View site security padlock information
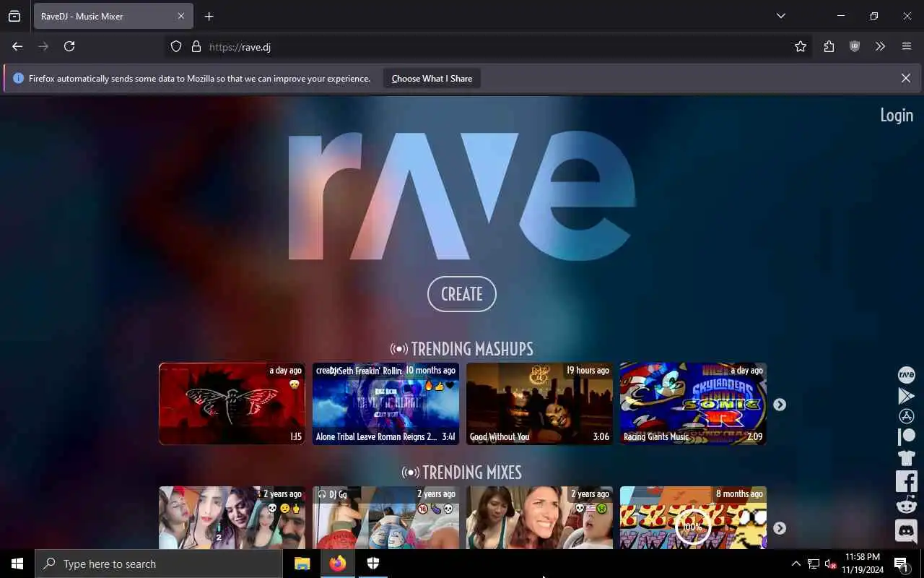The image size is (924, 578). click(x=196, y=46)
